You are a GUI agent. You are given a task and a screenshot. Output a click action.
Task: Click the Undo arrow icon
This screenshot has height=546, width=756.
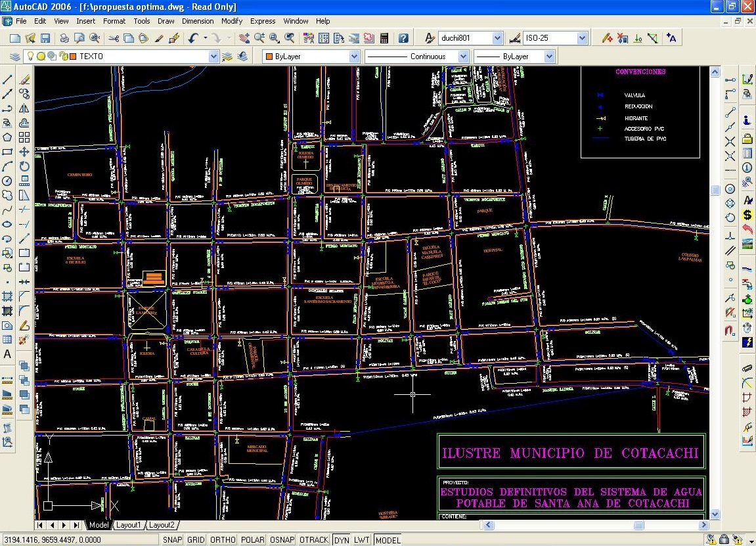click(193, 38)
